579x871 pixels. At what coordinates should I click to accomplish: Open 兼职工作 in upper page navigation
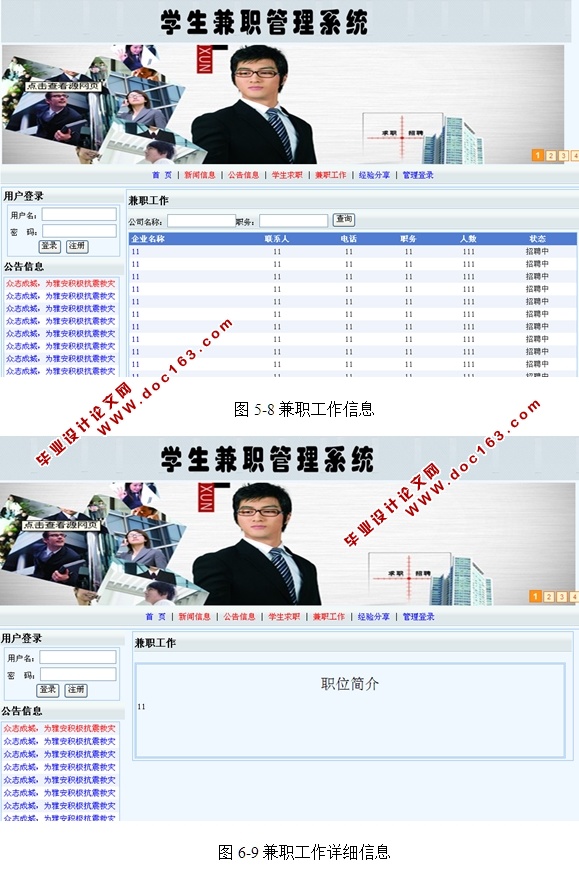(x=331, y=175)
